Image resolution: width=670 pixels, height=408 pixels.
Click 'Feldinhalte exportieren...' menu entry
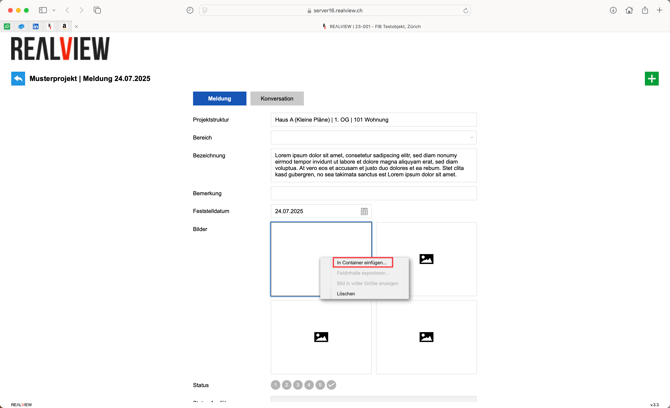363,273
